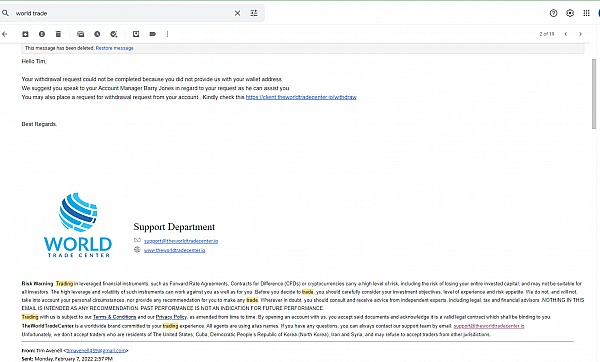The image size is (600, 362).
Task: Open the 'Privacy Policy' link
Action: tap(171, 317)
